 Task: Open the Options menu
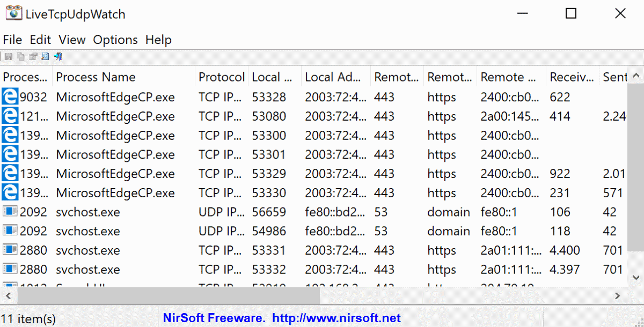(115, 40)
